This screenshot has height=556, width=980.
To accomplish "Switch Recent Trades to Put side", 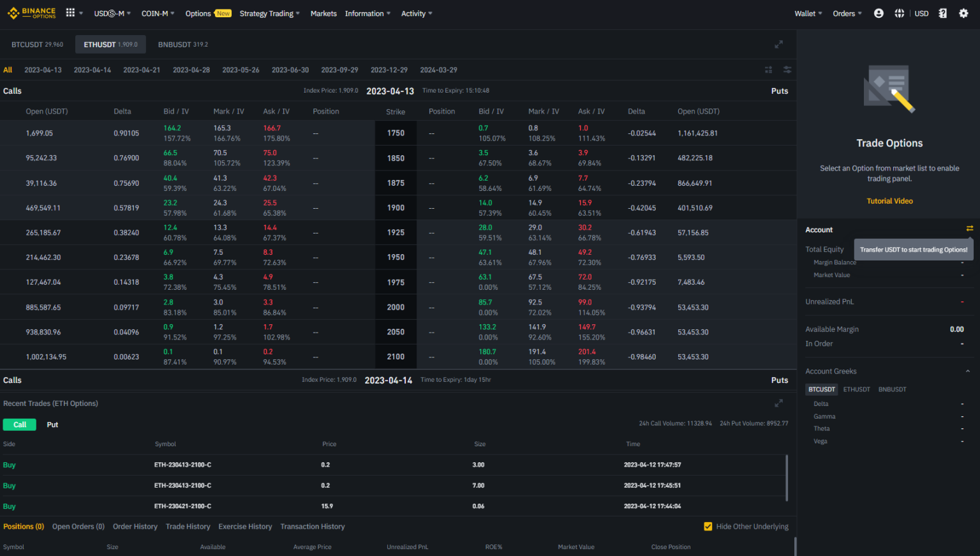I will 52,424.
